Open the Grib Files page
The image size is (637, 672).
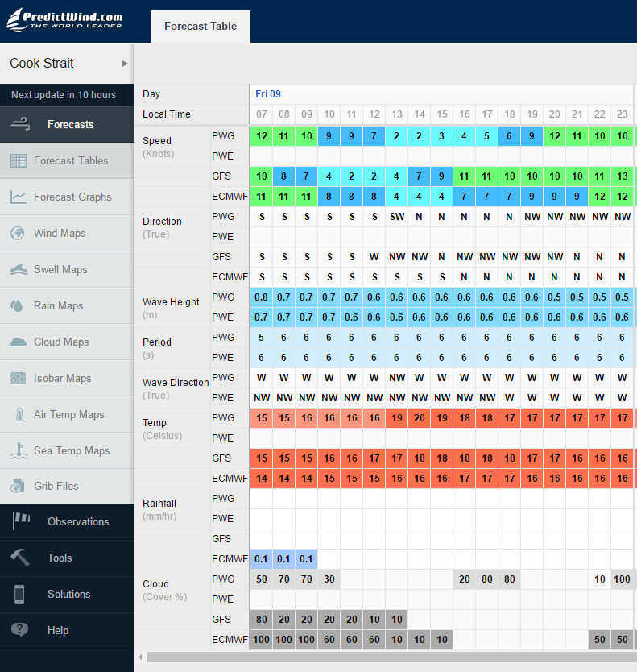point(56,486)
